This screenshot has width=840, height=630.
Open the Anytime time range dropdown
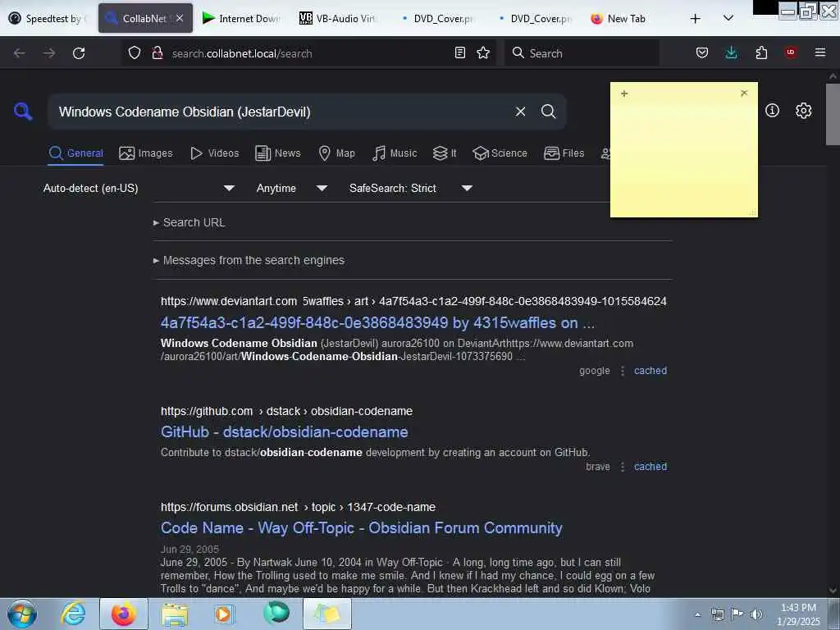[x=291, y=188]
